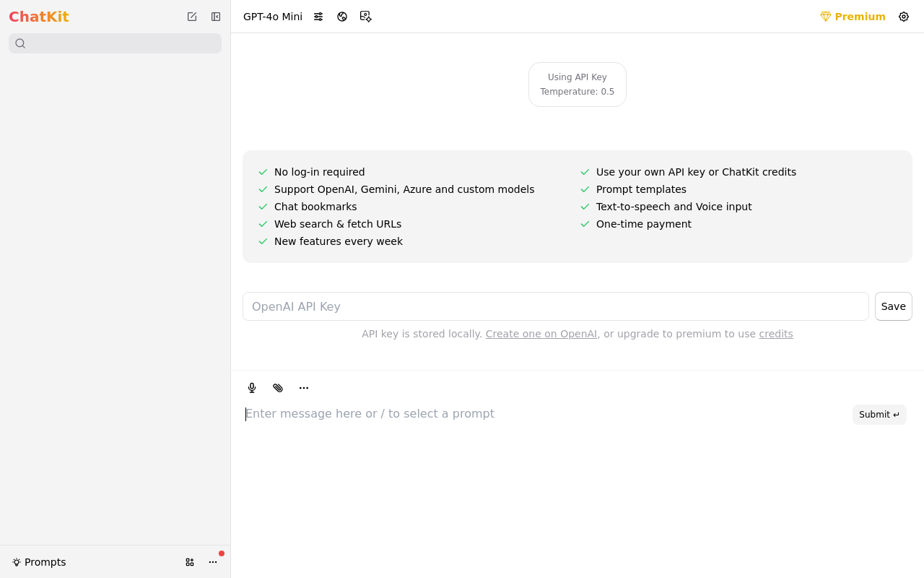Click the 'New features every week' text
Image resolution: width=924 pixels, height=578 pixels.
(x=339, y=241)
